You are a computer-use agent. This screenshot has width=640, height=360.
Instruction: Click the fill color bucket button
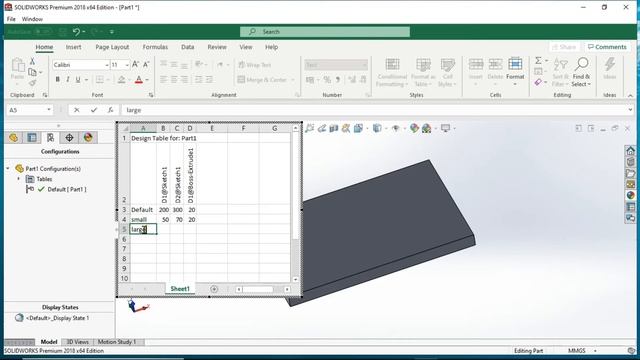[x=121, y=79]
